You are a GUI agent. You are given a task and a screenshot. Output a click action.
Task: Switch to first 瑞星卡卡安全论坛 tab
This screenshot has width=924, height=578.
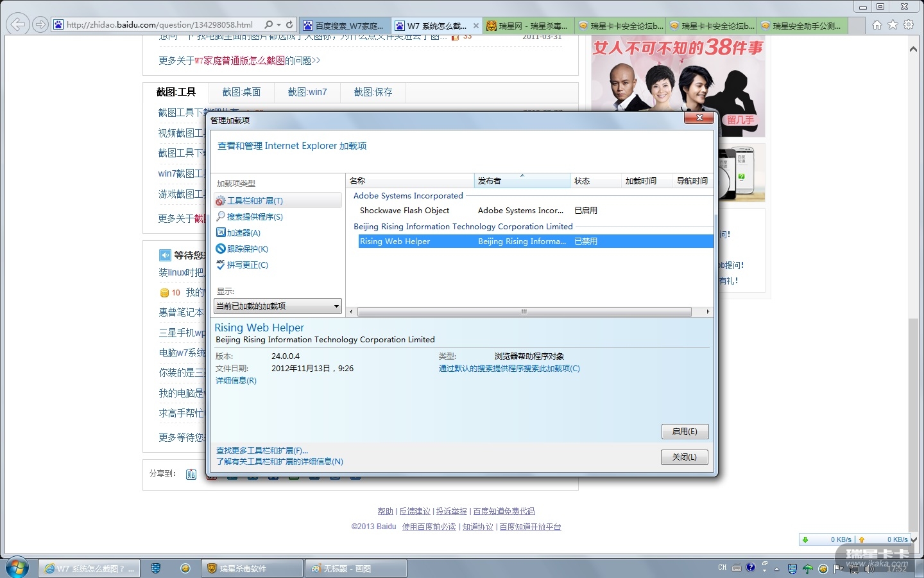[620, 26]
